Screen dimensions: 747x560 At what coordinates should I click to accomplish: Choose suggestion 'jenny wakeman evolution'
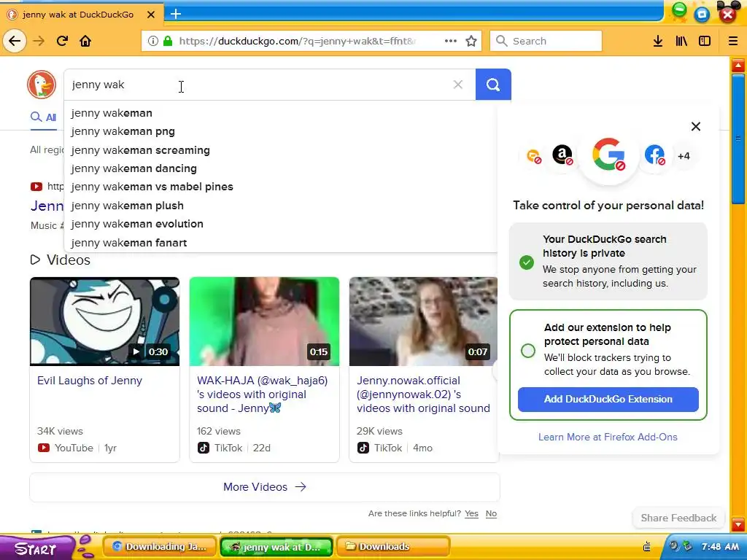(281, 224)
